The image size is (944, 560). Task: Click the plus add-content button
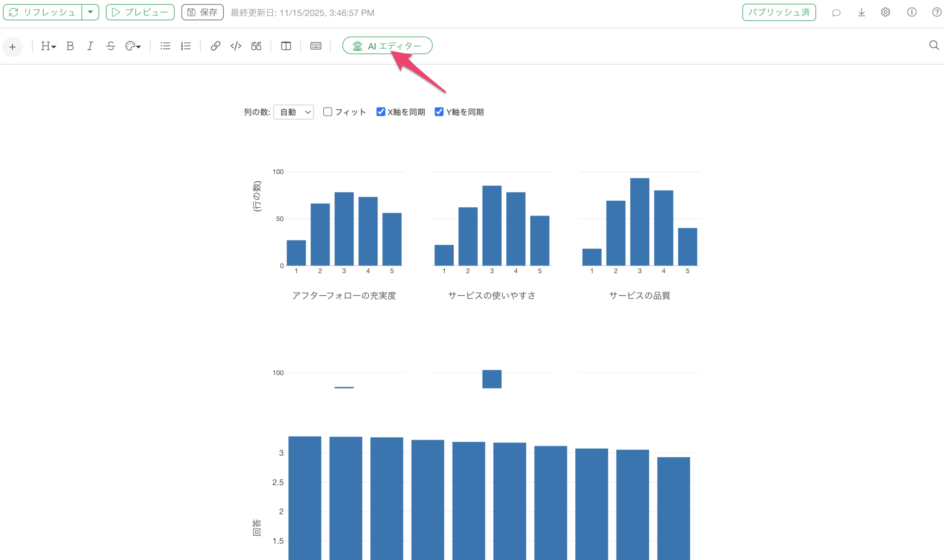point(12,47)
